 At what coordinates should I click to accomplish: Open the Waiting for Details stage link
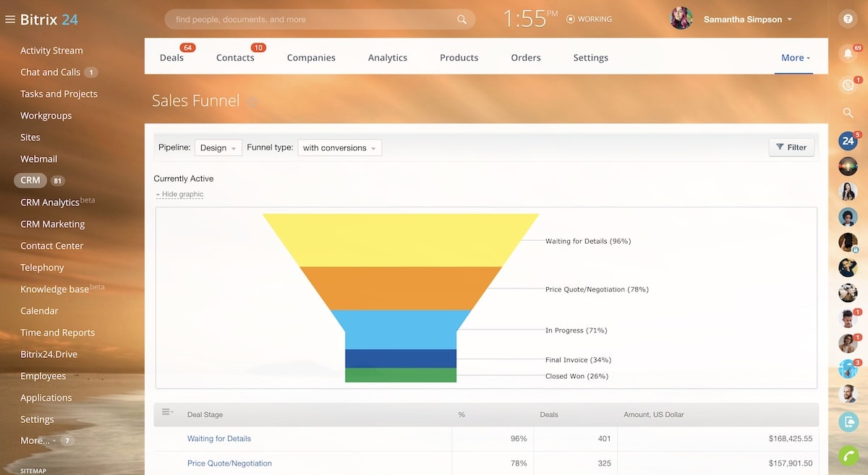click(219, 438)
